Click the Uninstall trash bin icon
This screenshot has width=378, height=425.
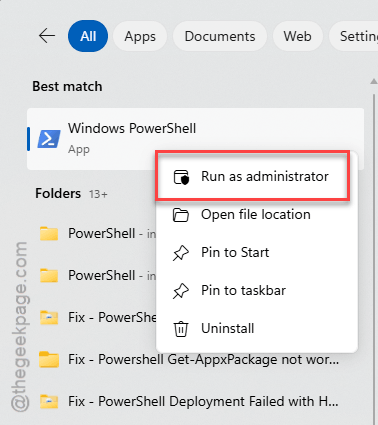(x=181, y=329)
